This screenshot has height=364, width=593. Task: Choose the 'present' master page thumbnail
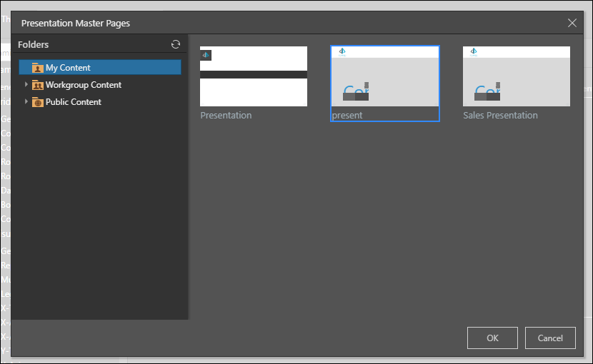click(385, 76)
